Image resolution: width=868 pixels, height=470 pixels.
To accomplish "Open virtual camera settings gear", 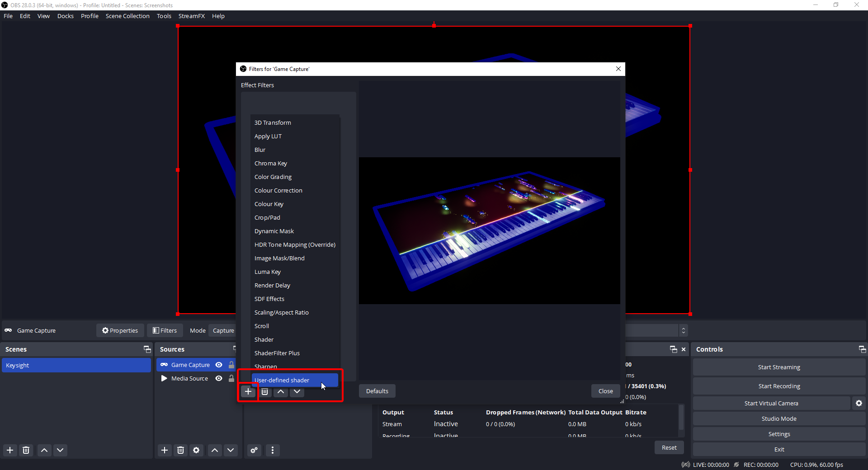I will (859, 403).
